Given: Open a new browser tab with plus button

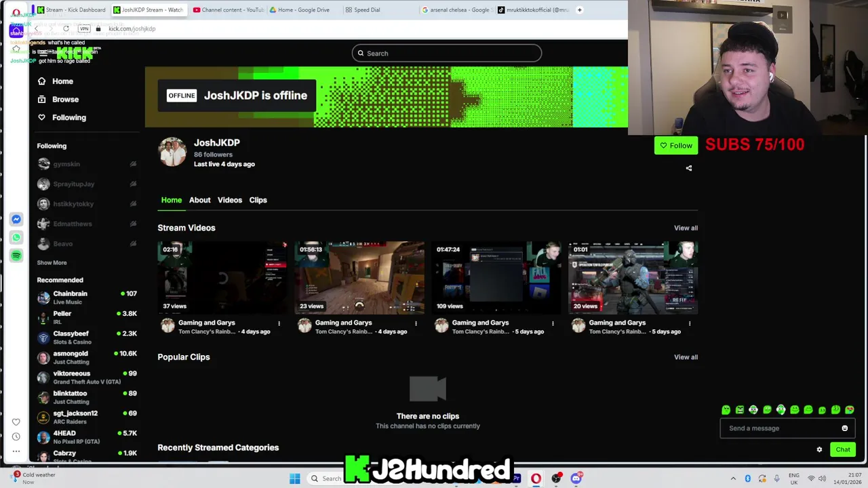Looking at the screenshot, I should [x=579, y=9].
